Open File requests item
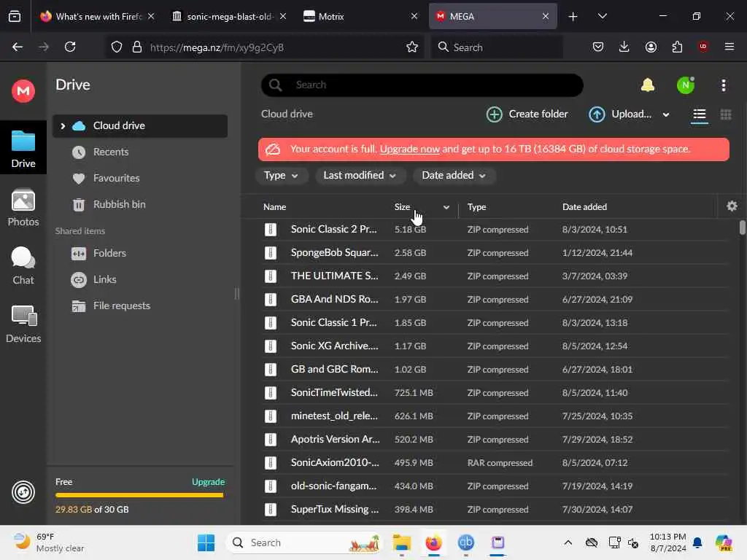This screenshot has height=560, width=747. [122, 306]
